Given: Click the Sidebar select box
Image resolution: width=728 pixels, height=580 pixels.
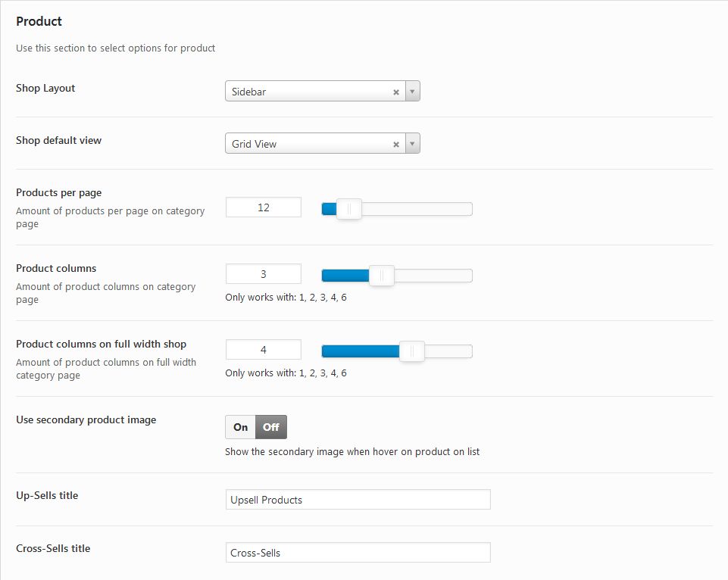Looking at the screenshot, I should [322, 92].
